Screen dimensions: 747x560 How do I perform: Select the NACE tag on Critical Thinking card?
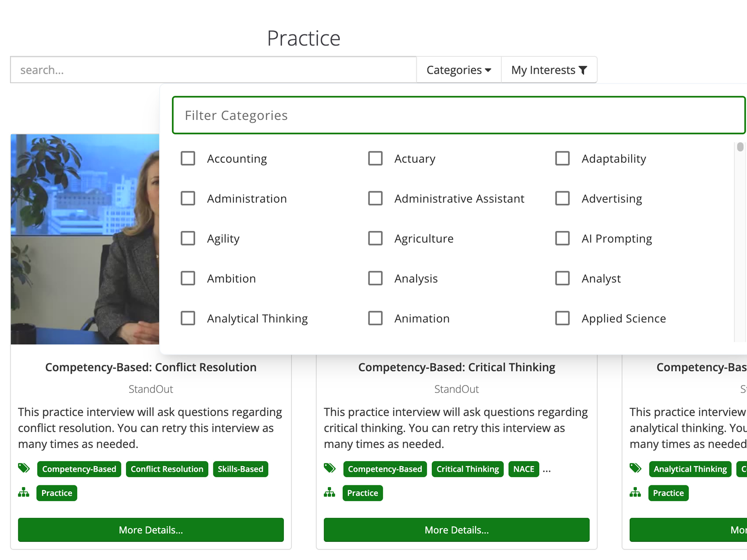[x=523, y=469]
